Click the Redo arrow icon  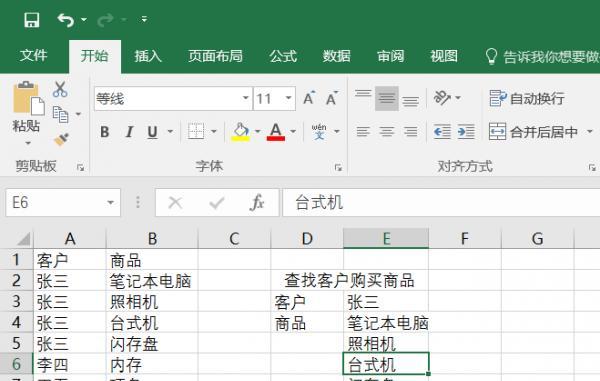tap(105, 20)
